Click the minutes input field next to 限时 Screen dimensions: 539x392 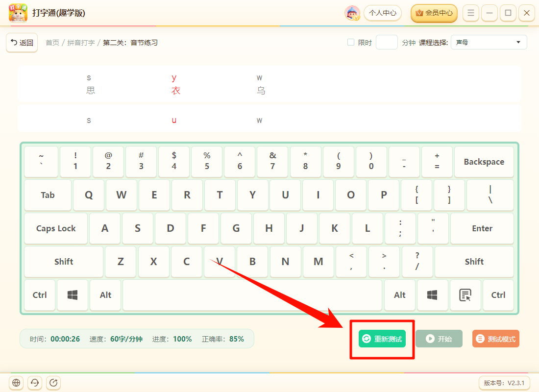coord(387,42)
